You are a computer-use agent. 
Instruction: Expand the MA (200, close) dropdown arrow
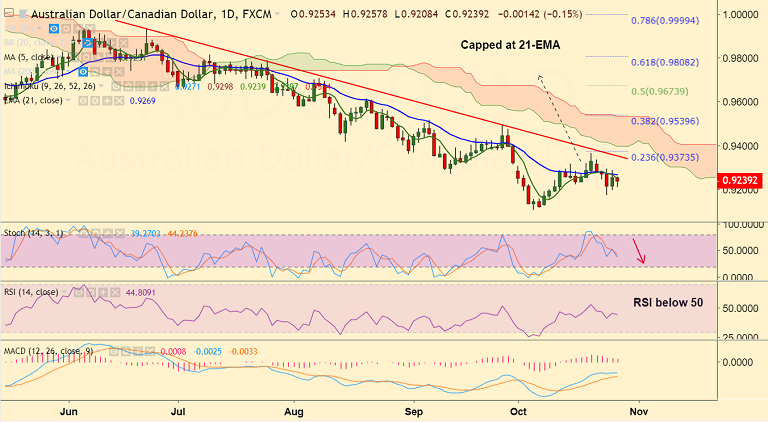68,71
